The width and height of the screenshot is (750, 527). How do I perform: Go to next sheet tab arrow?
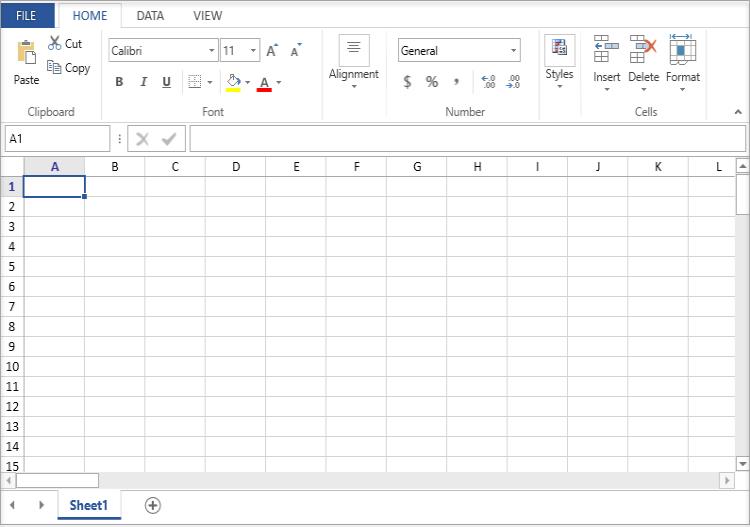(41, 505)
